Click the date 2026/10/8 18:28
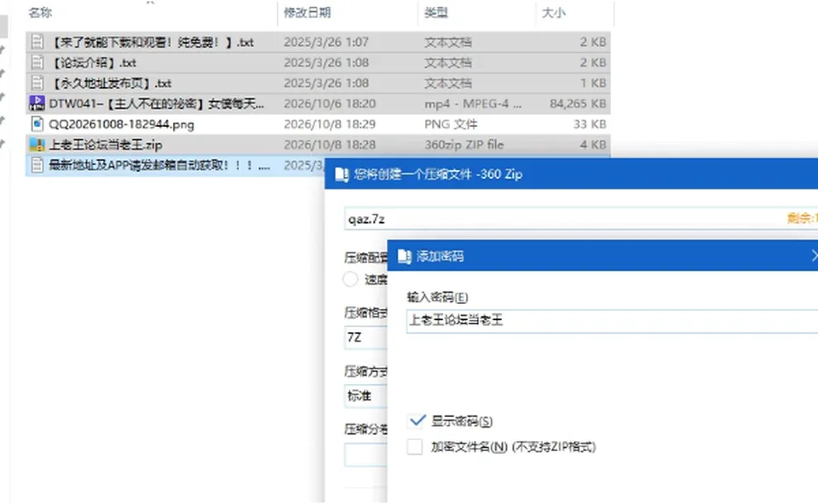818x504 pixels. coord(330,145)
